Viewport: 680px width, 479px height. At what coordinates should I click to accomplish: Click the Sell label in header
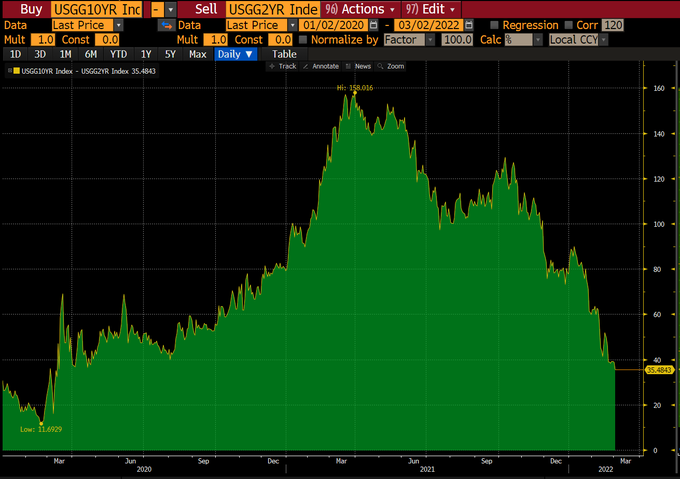[x=206, y=9]
